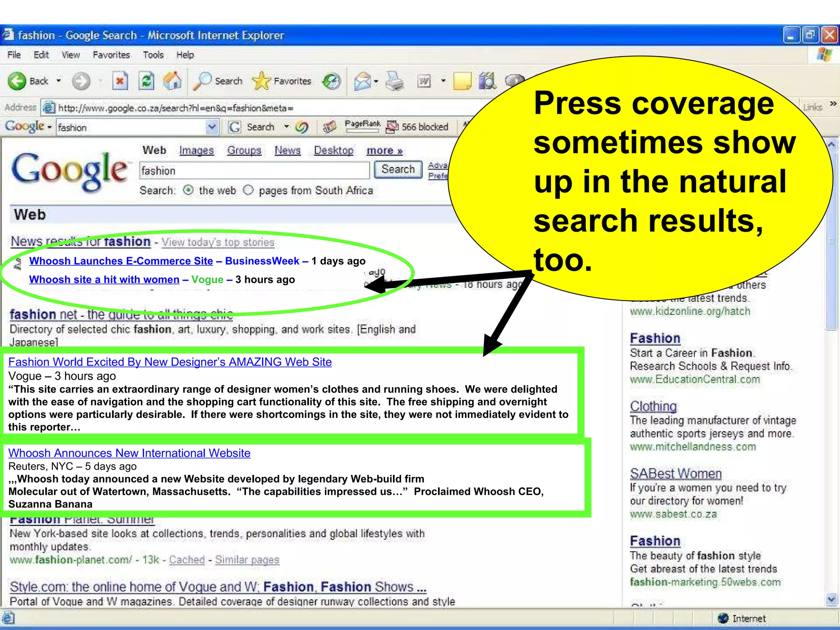This screenshot has height=630, width=840.
Task: Open 'Clothing' sponsored ad link
Action: point(653,406)
